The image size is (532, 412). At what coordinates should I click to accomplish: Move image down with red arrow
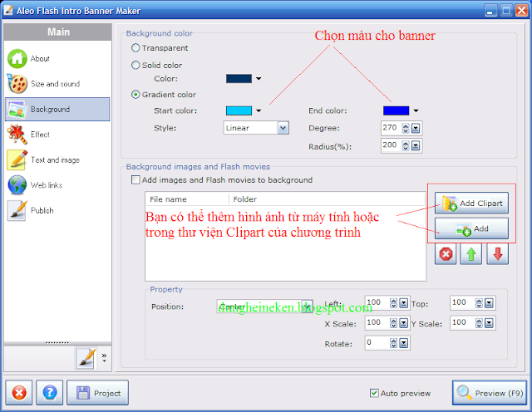(x=497, y=254)
